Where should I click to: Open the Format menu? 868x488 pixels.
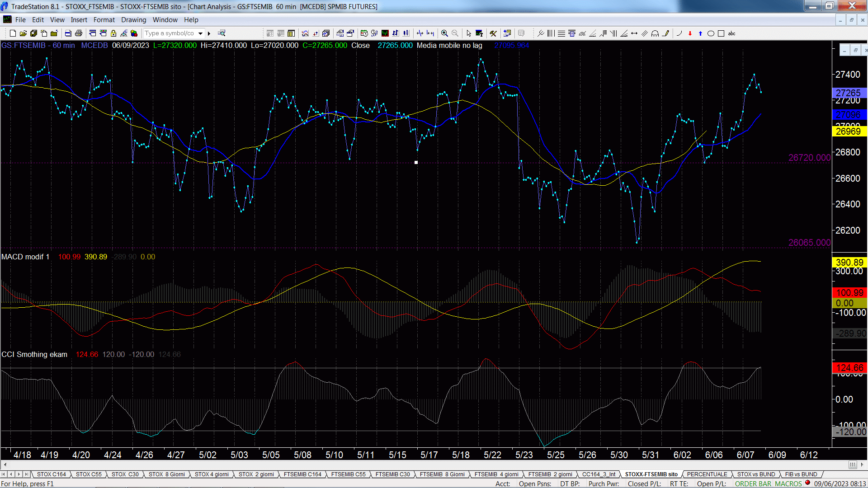click(104, 20)
